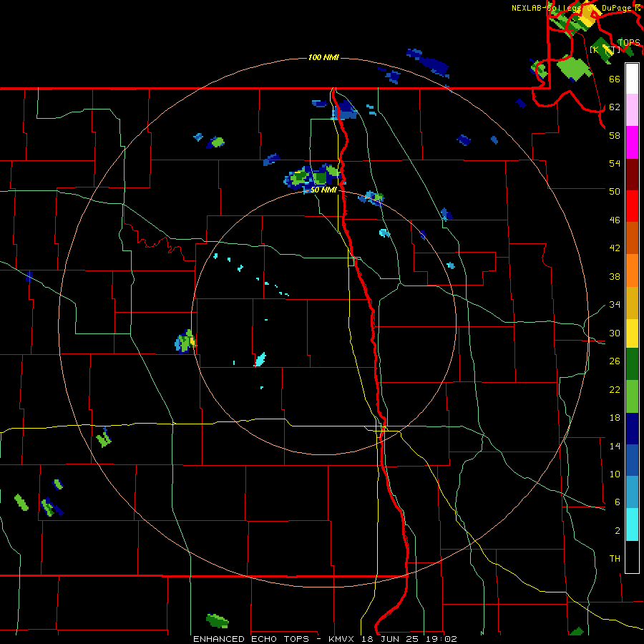Click the 46 scale label
Viewport: 644px width, 644px height.
[x=615, y=220]
